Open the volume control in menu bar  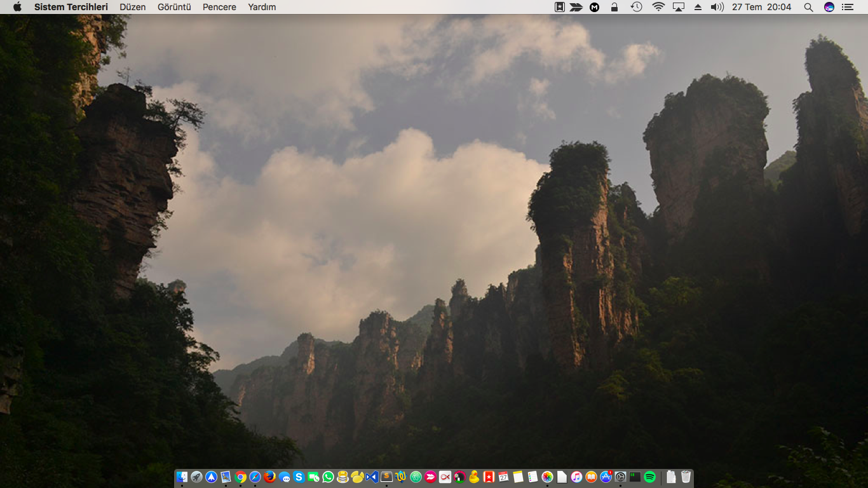(717, 7)
